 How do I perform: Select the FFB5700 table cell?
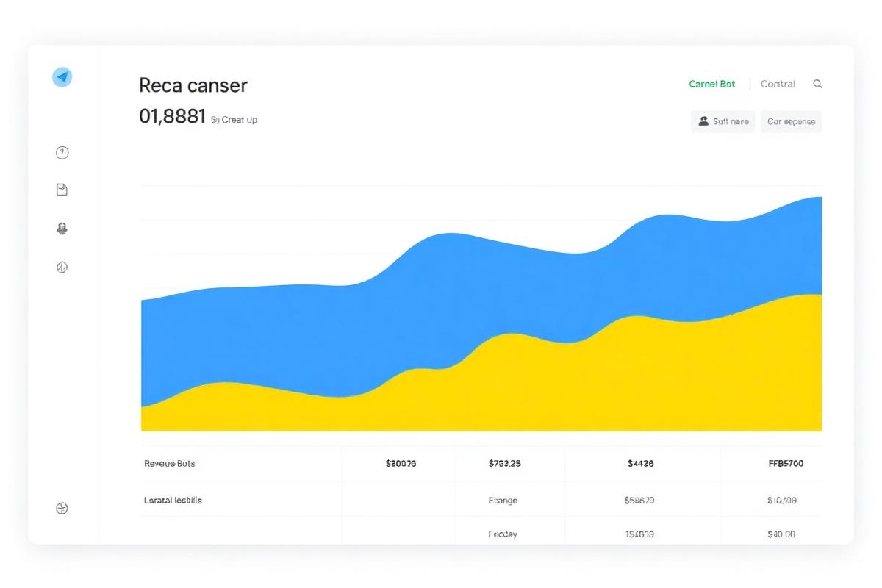tap(786, 464)
